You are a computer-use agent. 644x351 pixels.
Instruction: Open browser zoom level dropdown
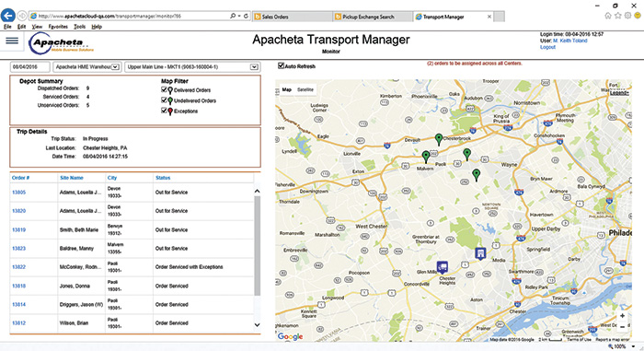pos(633,347)
